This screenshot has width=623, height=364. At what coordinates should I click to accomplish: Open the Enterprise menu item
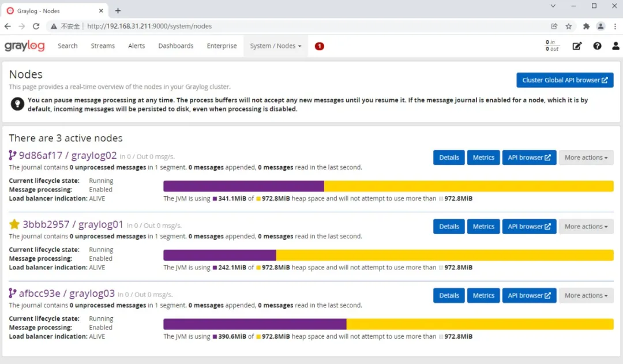[x=222, y=46]
